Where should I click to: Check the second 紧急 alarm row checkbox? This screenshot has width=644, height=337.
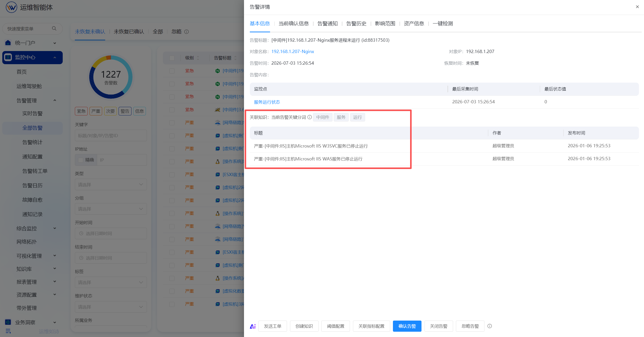[x=172, y=84]
